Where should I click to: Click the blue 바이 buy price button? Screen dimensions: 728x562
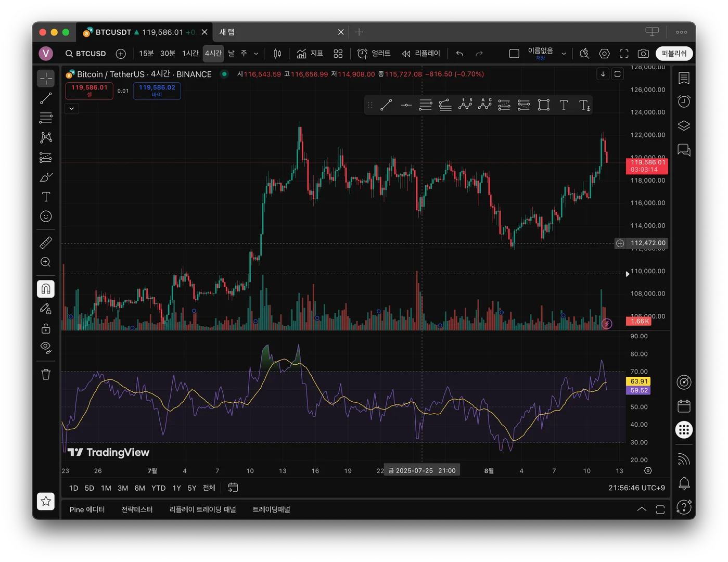point(157,91)
